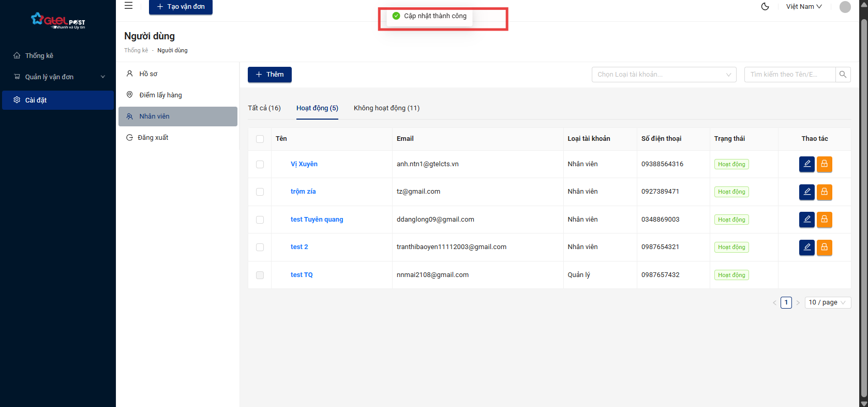The image size is (868, 407).
Task: Focus the Tìm kiếm search field
Action: [789, 75]
